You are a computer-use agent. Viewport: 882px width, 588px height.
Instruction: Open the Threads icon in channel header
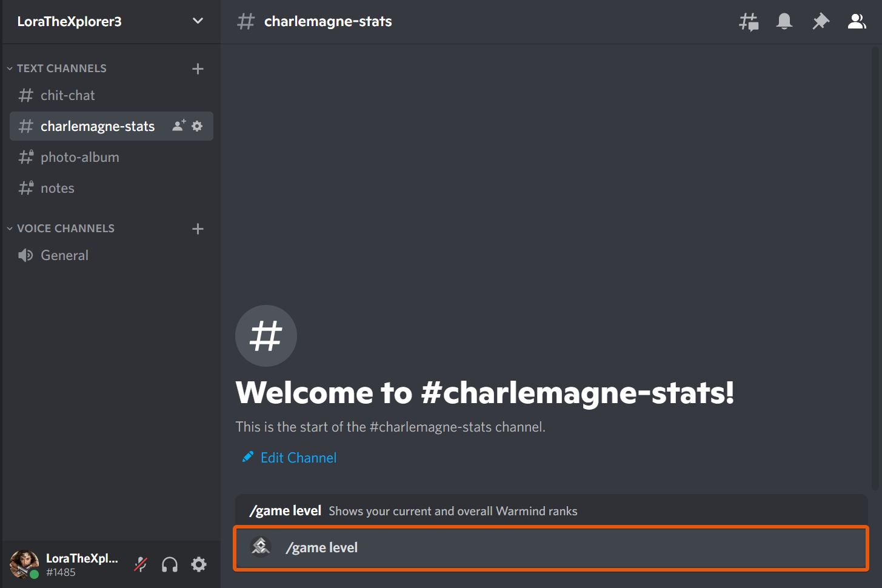click(x=749, y=22)
